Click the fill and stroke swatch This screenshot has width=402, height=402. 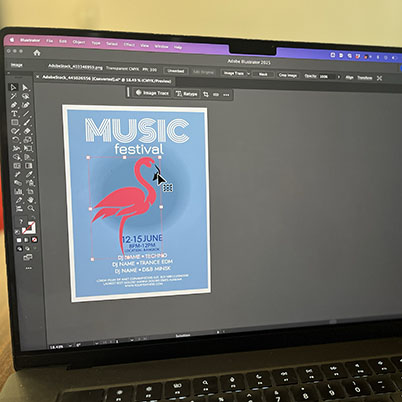click(x=29, y=228)
